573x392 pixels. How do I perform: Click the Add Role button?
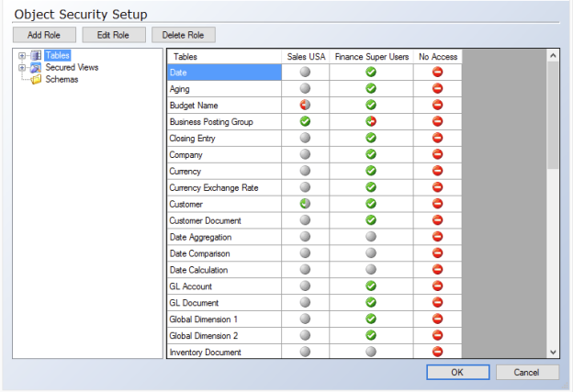pos(44,35)
